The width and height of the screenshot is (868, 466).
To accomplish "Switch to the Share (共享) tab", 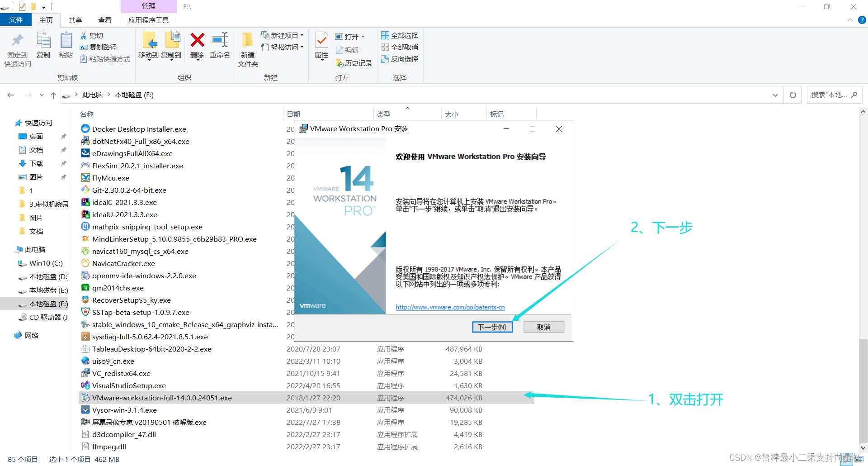I will click(75, 20).
